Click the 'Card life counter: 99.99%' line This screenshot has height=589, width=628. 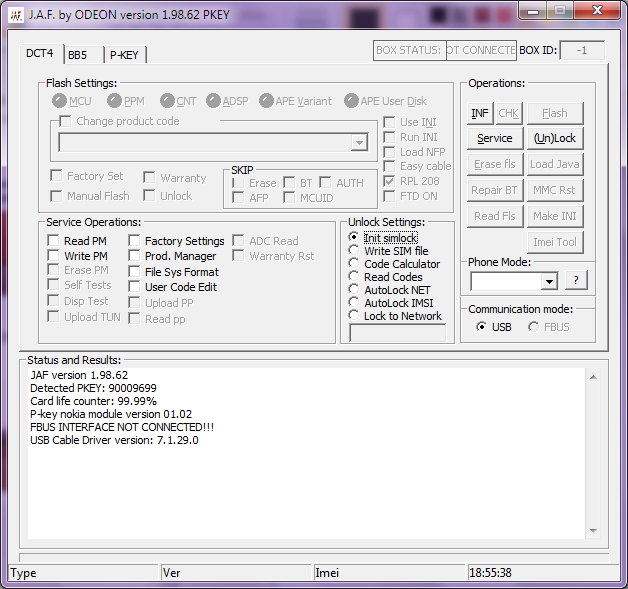coord(93,401)
